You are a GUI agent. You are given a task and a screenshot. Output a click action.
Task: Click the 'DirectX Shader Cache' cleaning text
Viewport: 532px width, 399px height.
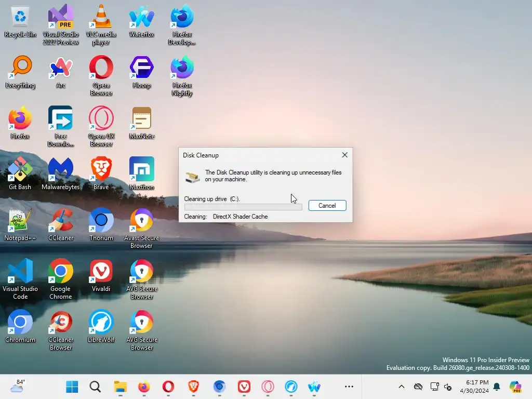coord(240,217)
